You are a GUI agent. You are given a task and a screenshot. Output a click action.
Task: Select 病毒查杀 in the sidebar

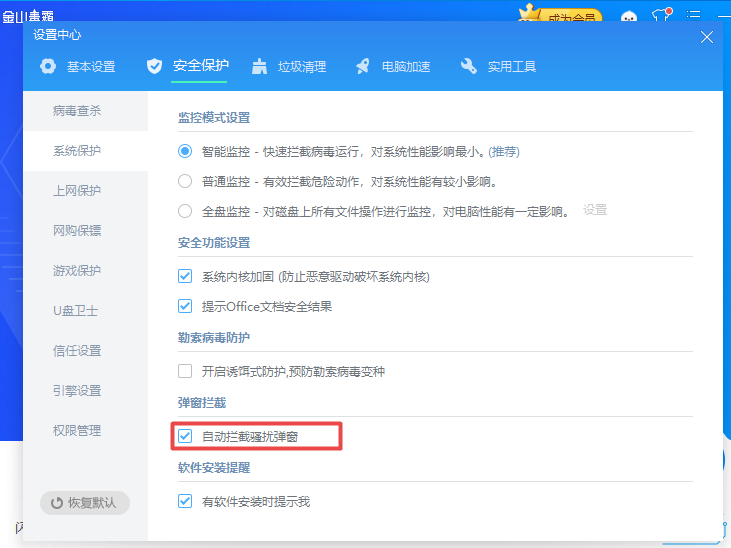[x=85, y=111]
